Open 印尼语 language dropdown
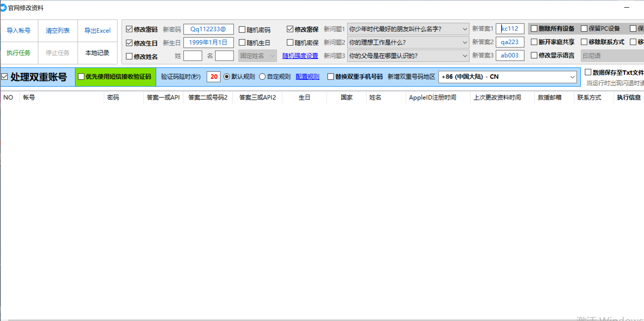Image resolution: width=644 pixels, height=321 pixels. [613, 56]
